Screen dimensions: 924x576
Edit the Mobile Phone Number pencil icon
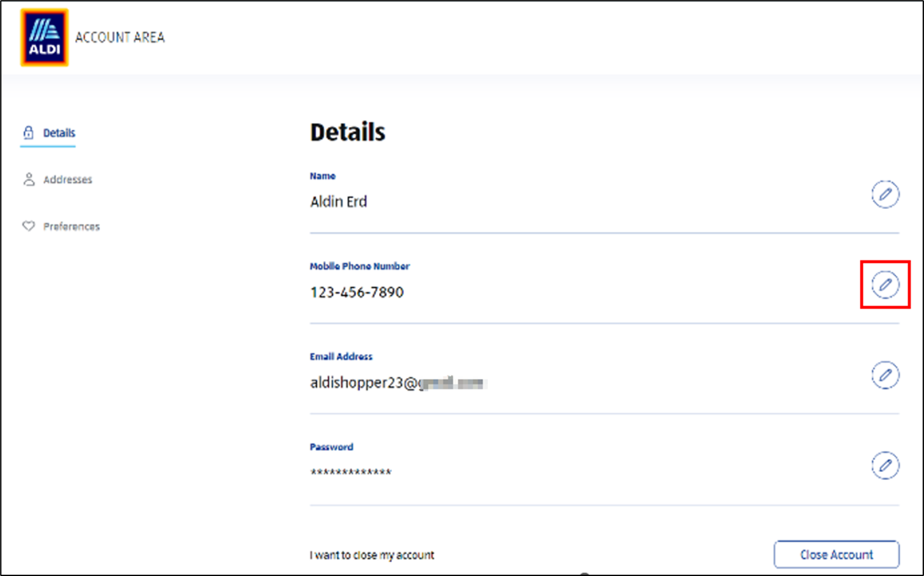click(x=885, y=285)
